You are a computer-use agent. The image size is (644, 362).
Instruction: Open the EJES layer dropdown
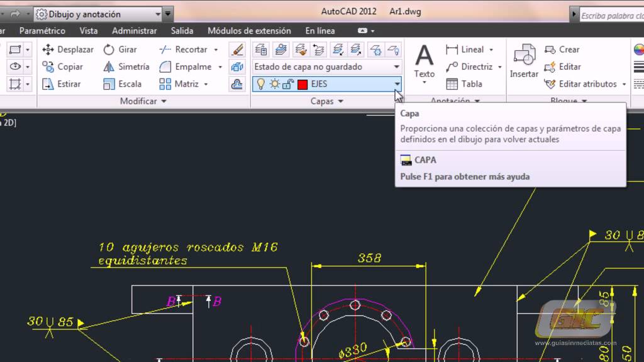pyautogui.click(x=397, y=84)
